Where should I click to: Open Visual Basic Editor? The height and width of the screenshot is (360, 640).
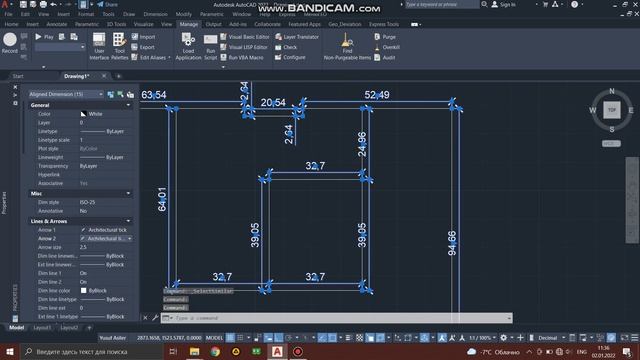pos(245,37)
